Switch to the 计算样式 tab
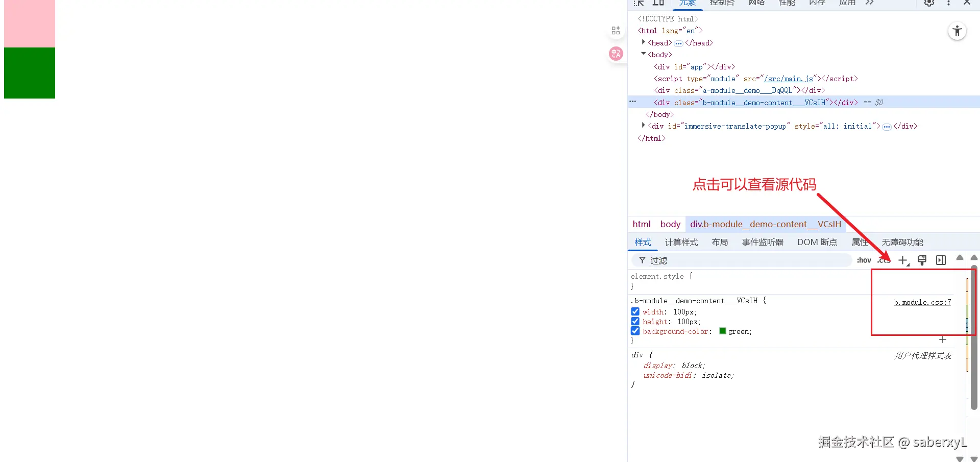980x462 pixels. [x=681, y=242]
